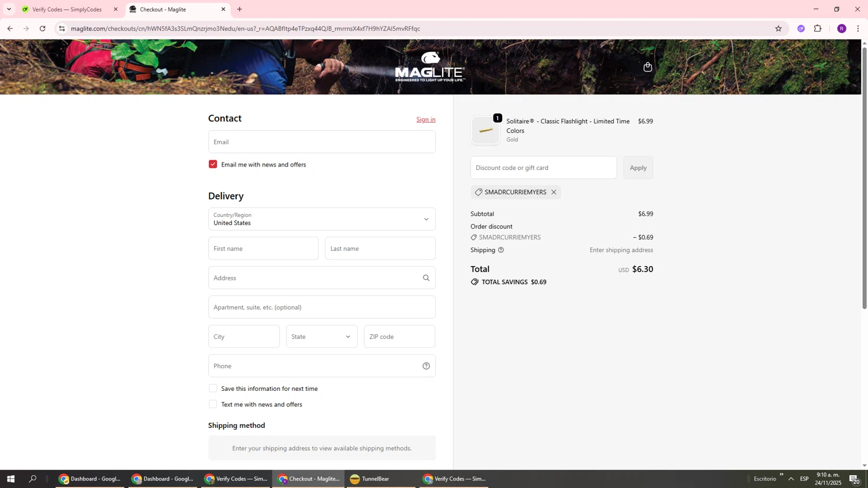Open the notifications center icon
The image size is (868, 488).
coord(854,479)
